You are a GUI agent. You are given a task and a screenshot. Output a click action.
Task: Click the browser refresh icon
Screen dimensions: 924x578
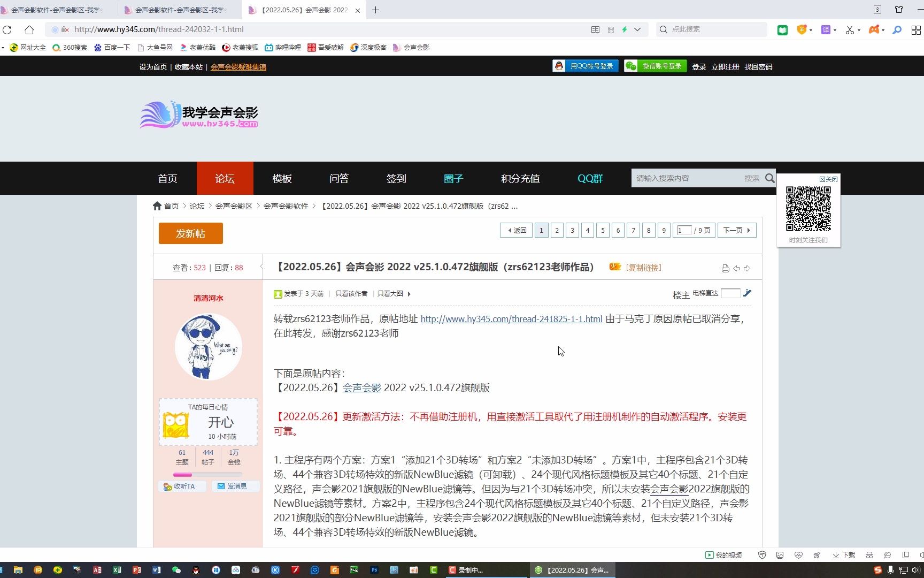pyautogui.click(x=7, y=30)
